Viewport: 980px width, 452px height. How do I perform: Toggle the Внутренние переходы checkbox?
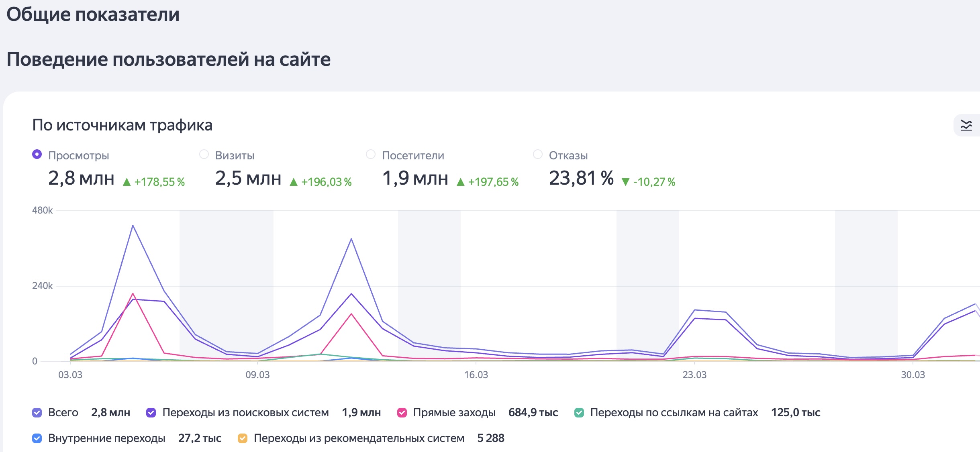pyautogui.click(x=37, y=438)
